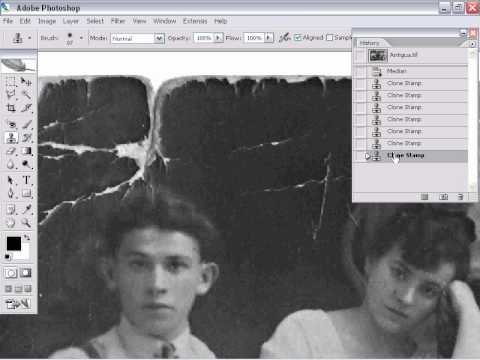Select the Eyedropper tool

point(26,210)
